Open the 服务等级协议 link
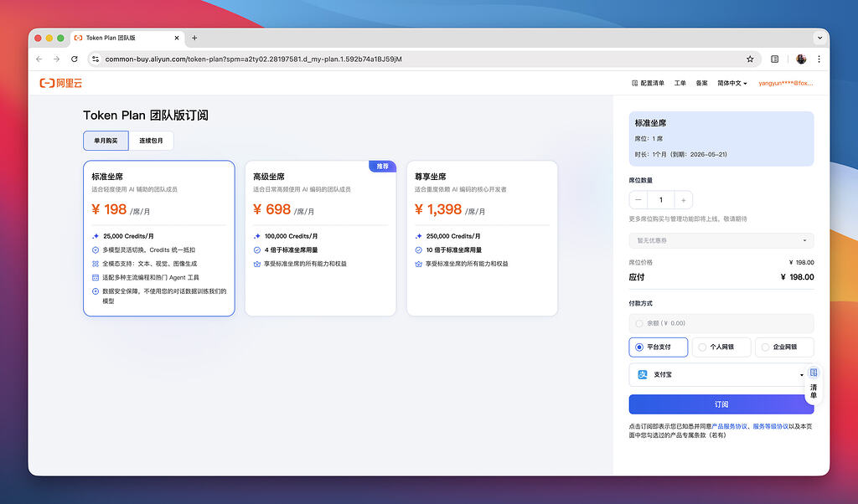Screen dimensions: 858x504 (x=771, y=426)
